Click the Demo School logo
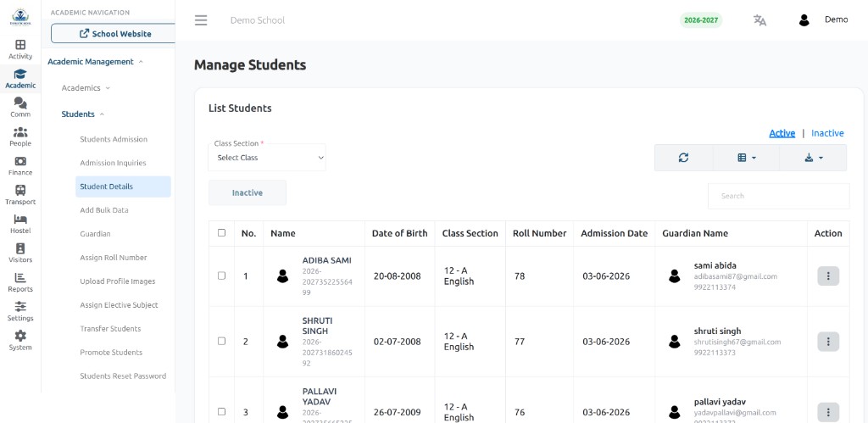 (21, 17)
